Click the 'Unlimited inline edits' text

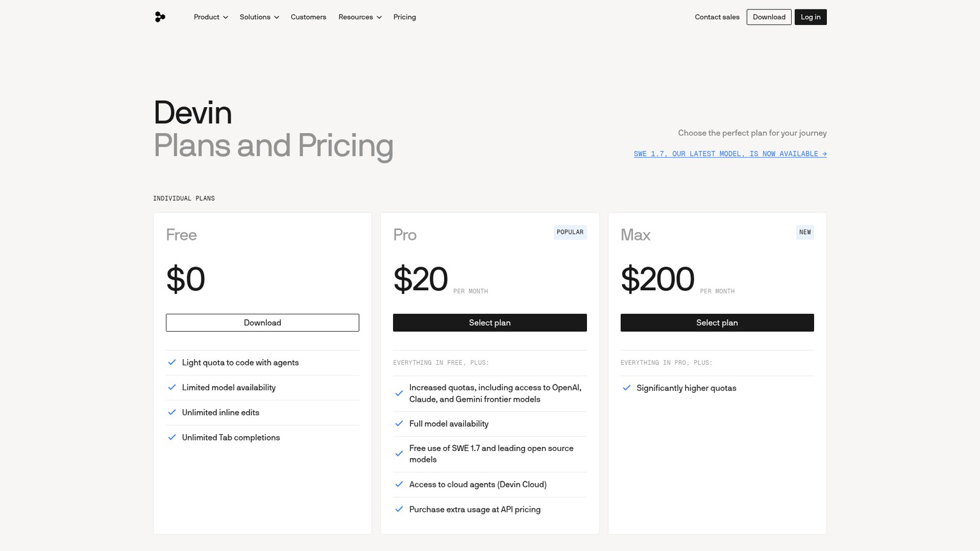tap(220, 412)
